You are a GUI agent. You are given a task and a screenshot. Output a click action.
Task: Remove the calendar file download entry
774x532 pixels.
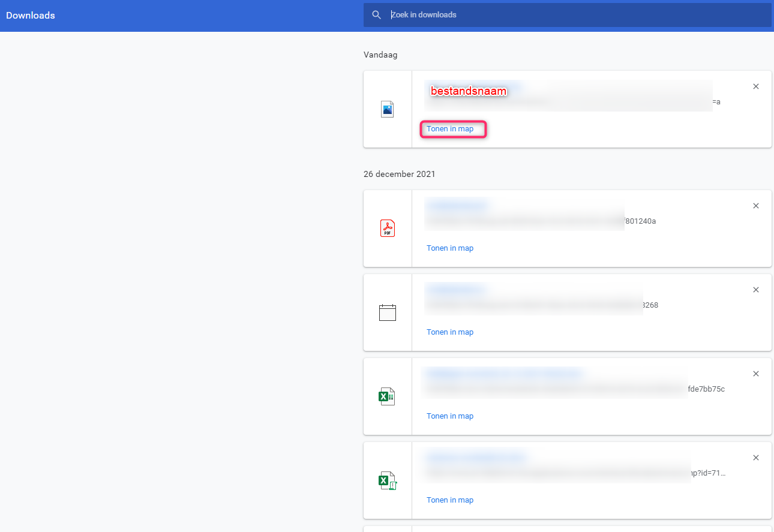(756, 290)
